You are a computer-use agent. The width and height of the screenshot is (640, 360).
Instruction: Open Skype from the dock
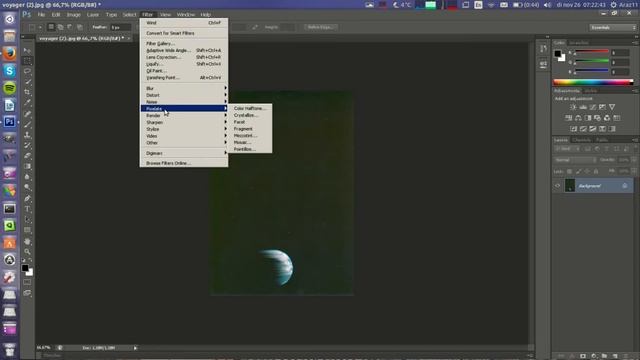point(9,71)
